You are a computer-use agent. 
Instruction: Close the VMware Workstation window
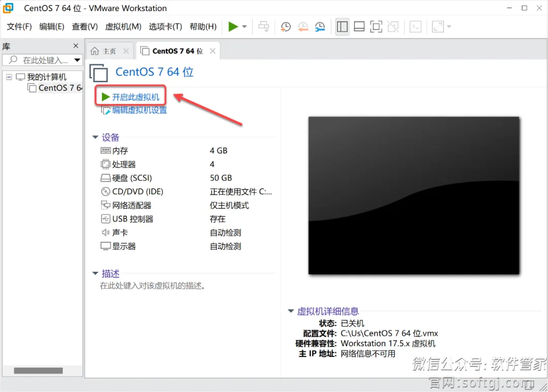coord(539,8)
